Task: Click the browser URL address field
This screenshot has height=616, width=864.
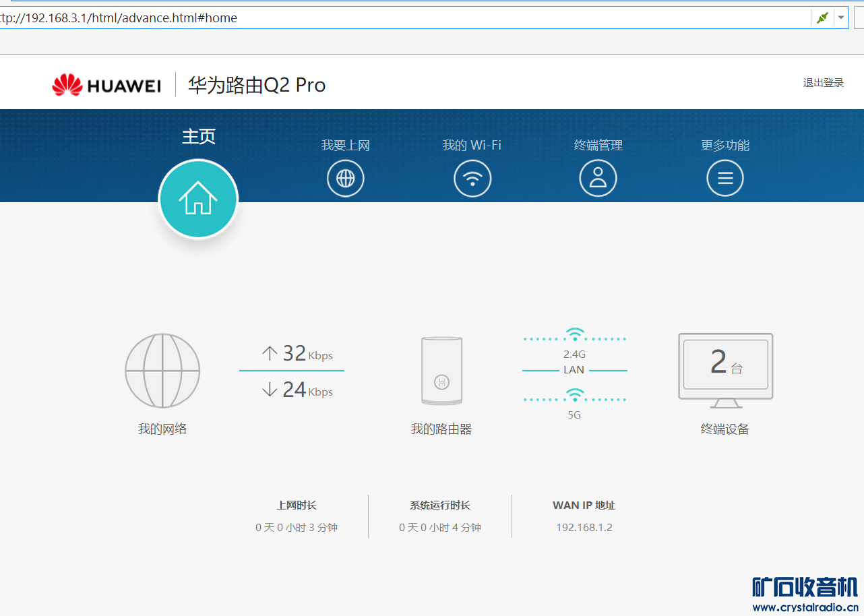Action: point(404,18)
